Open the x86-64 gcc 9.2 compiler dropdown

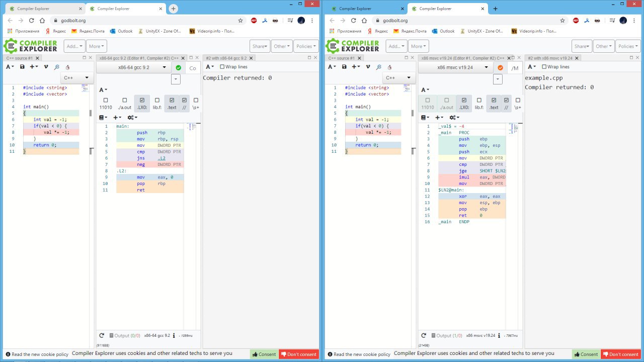click(134, 67)
